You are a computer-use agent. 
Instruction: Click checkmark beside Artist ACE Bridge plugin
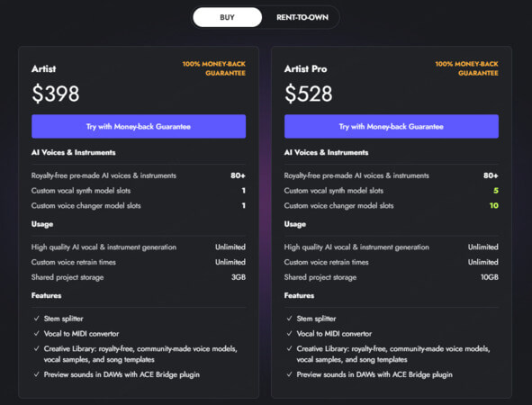(x=37, y=374)
